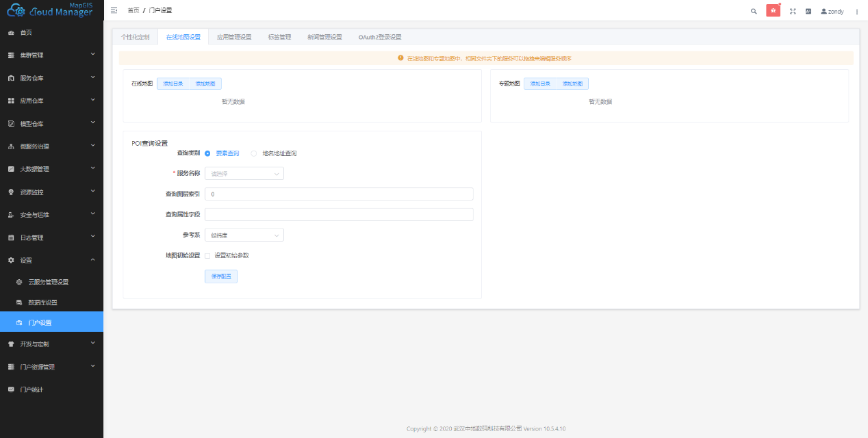Image resolution: width=868 pixels, height=438 pixels.
Task: Click the 安全与运维 icon in sidebar
Action: coord(11,215)
